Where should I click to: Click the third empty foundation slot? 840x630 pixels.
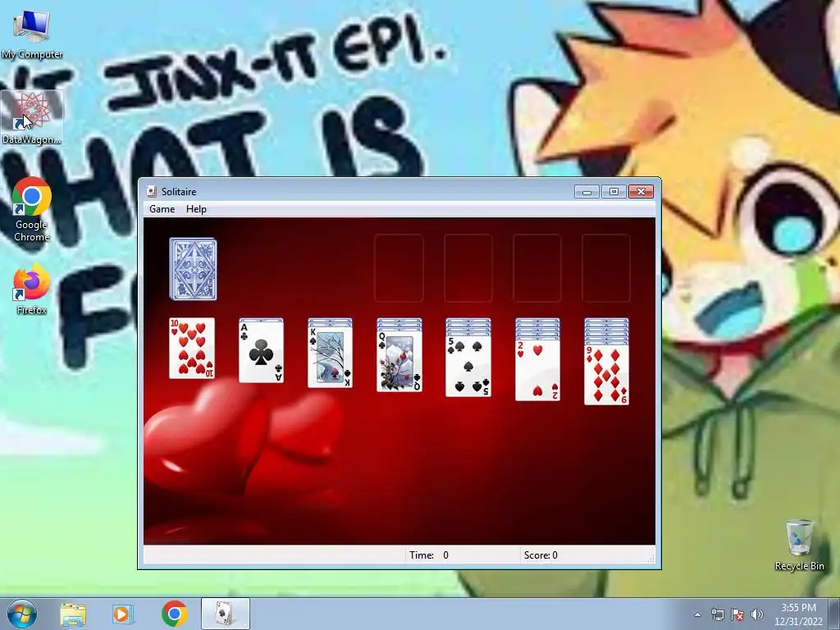coord(537,268)
